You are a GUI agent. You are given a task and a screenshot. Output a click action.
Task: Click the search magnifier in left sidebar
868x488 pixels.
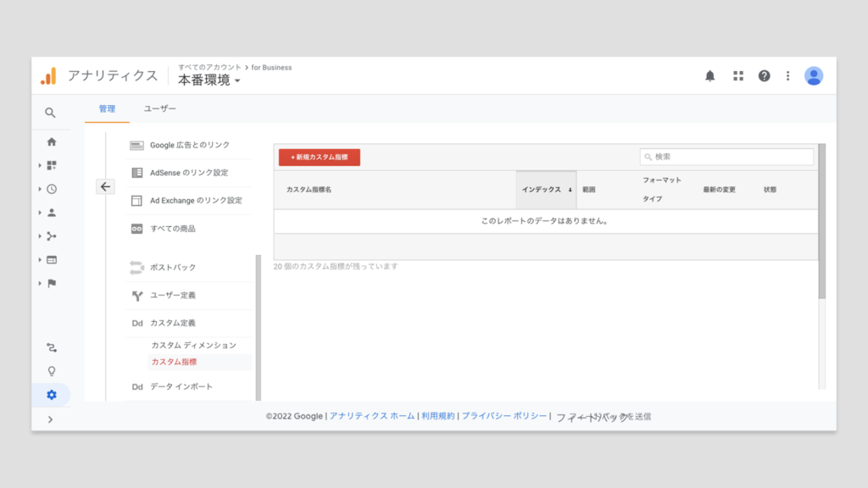[x=51, y=113]
